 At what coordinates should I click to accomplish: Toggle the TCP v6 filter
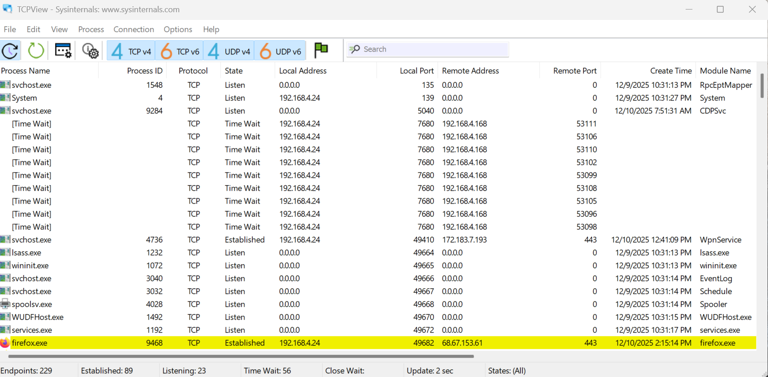180,50
